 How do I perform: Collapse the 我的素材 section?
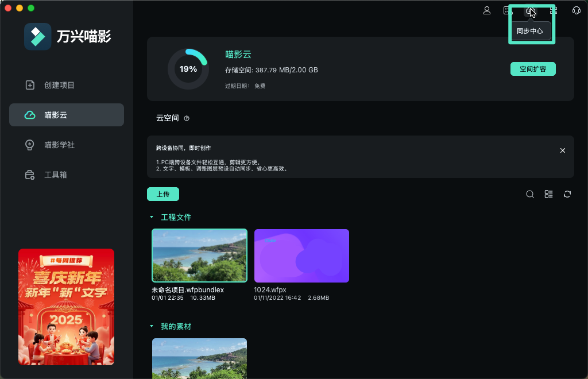tap(152, 326)
